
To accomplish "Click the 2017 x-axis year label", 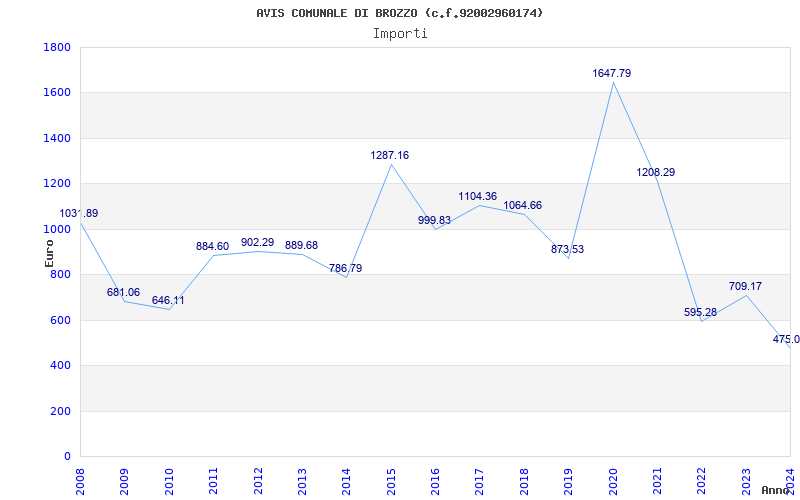I will coord(480,481).
